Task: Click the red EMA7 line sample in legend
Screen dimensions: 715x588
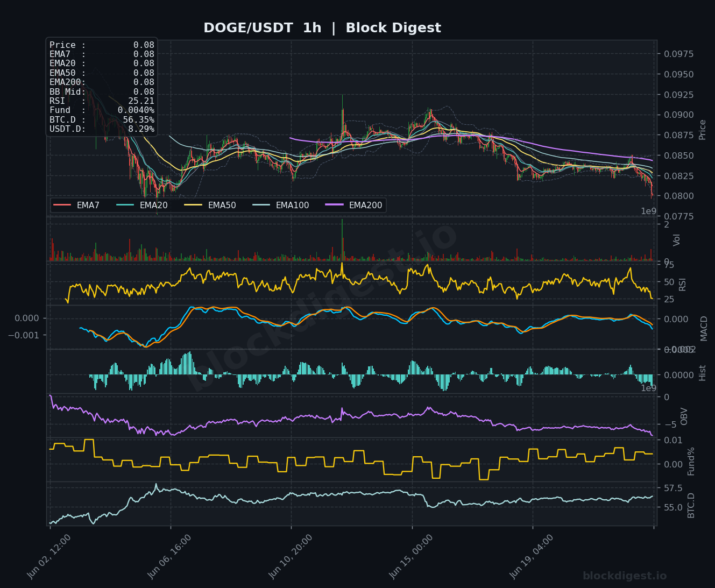Action: click(62, 205)
